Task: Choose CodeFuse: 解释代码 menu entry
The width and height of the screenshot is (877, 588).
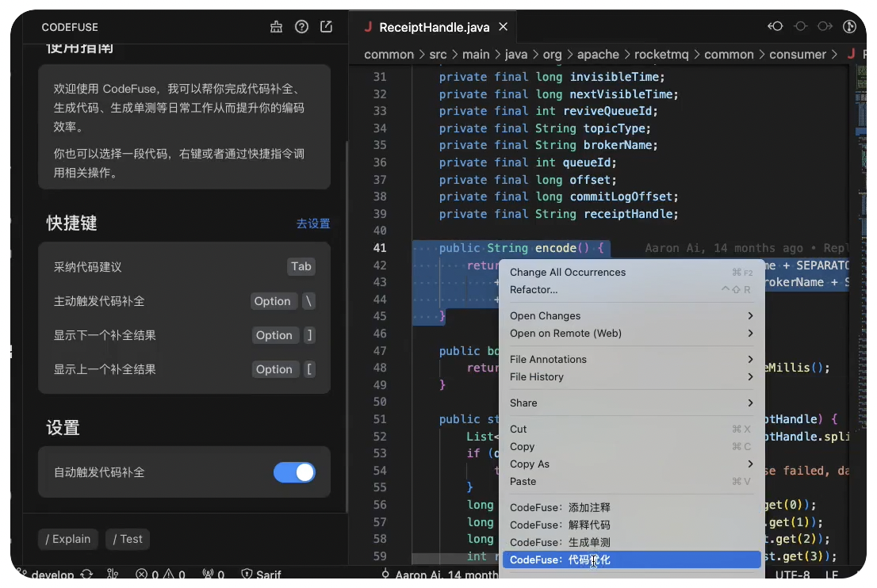Action: pos(631,525)
